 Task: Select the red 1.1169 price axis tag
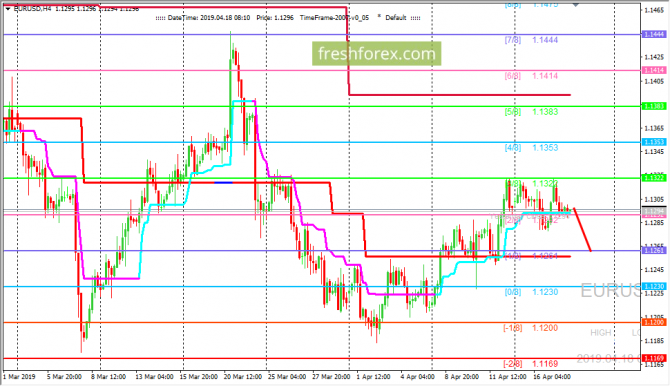(x=654, y=358)
